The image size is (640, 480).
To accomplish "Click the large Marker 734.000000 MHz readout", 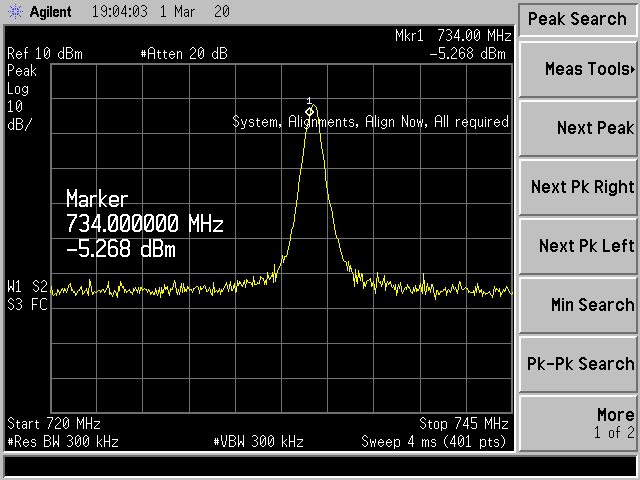I will (x=144, y=222).
